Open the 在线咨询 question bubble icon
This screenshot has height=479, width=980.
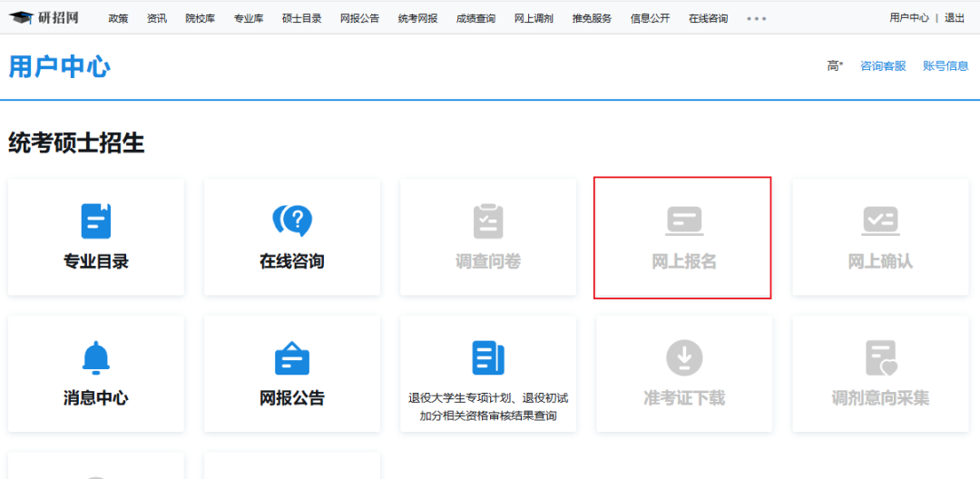coord(292,221)
